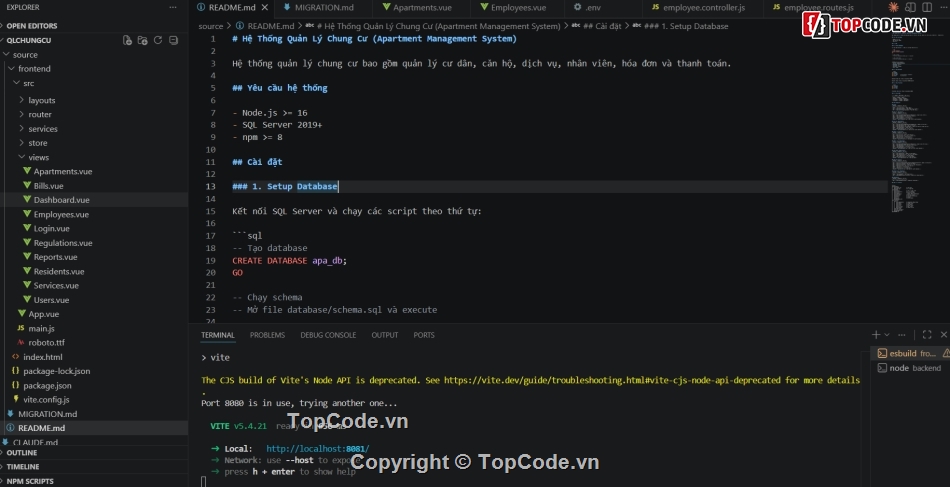This screenshot has width=950, height=487.
Task: Click the New File icon in explorer header
Action: pyautogui.click(x=127, y=40)
